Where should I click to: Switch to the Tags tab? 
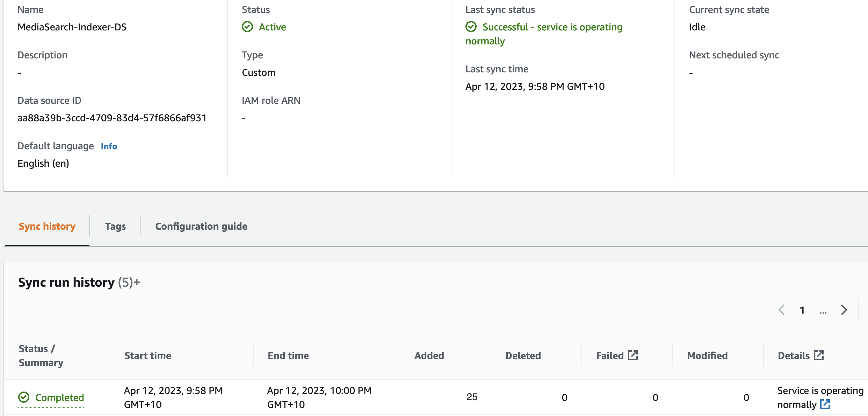click(115, 226)
